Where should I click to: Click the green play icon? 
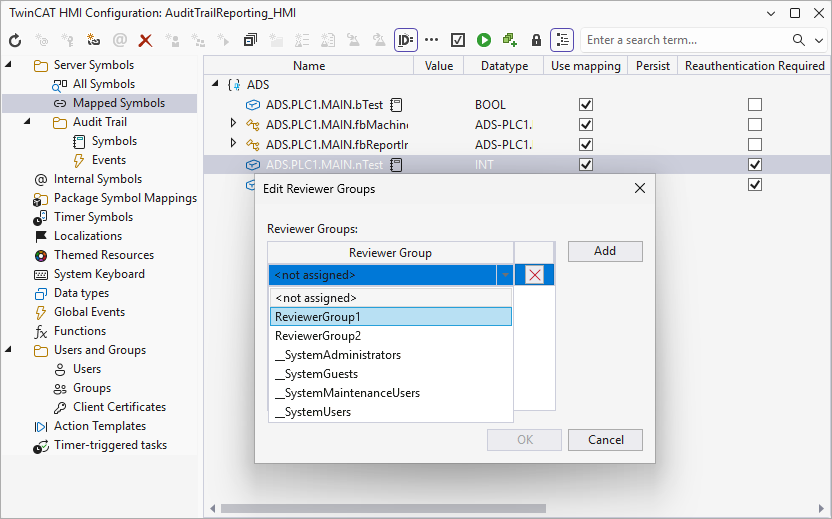pos(484,40)
